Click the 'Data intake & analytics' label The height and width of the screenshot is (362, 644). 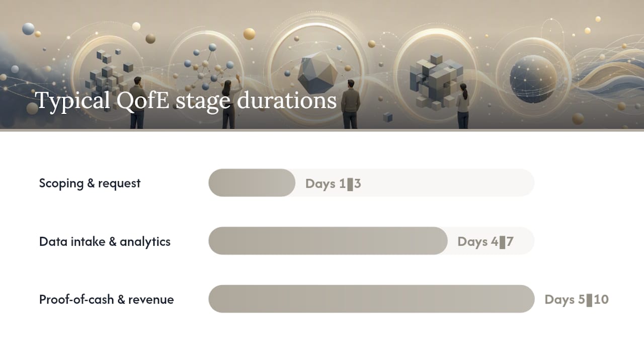[x=105, y=241]
